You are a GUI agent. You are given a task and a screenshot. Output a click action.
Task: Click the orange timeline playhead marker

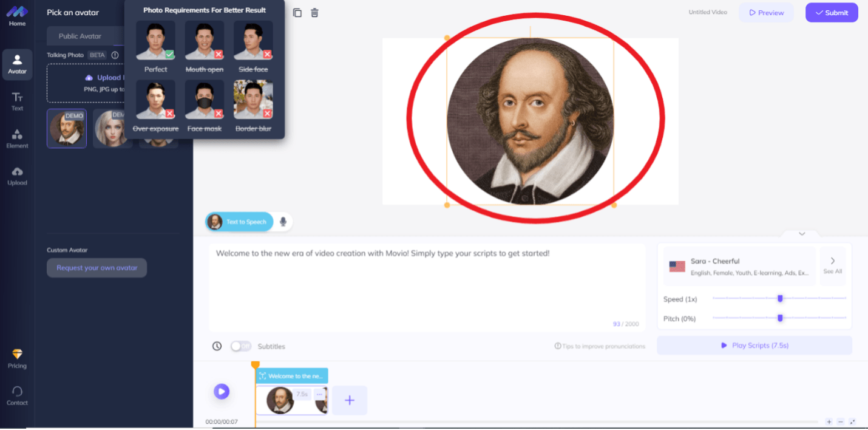(x=256, y=365)
